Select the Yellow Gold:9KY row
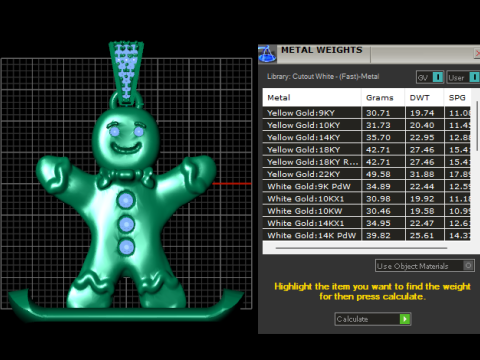Image resolution: width=480 pixels, height=360 pixels. click(x=367, y=113)
